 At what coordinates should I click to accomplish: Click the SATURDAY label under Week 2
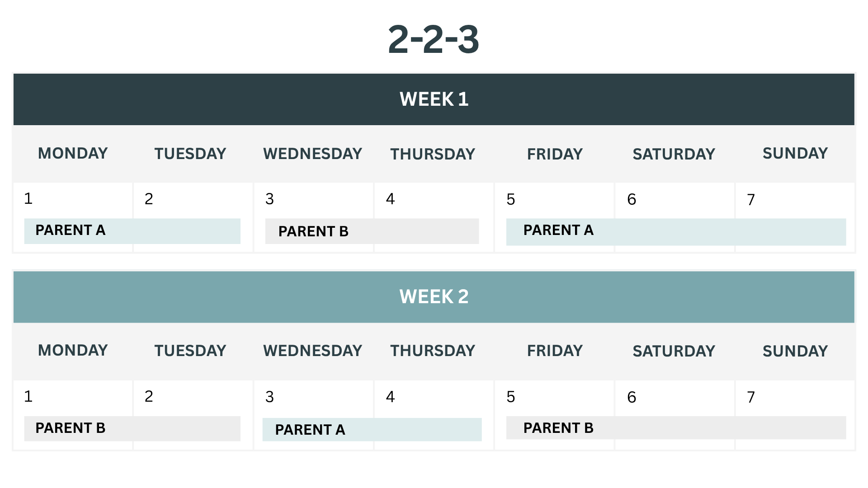(674, 352)
